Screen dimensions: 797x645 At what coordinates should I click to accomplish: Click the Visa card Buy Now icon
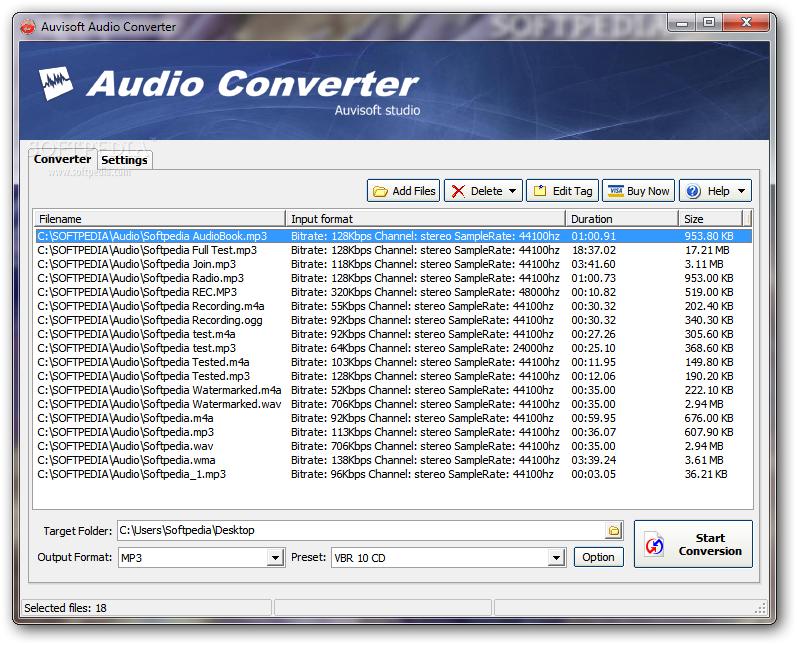[x=616, y=191]
